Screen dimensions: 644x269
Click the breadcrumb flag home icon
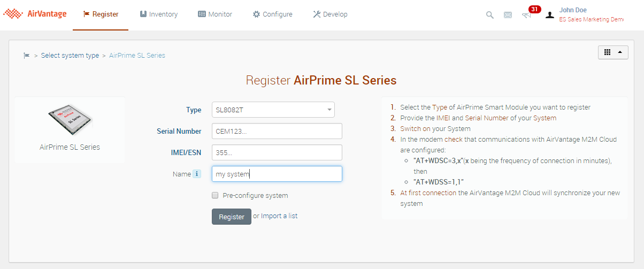coord(27,56)
